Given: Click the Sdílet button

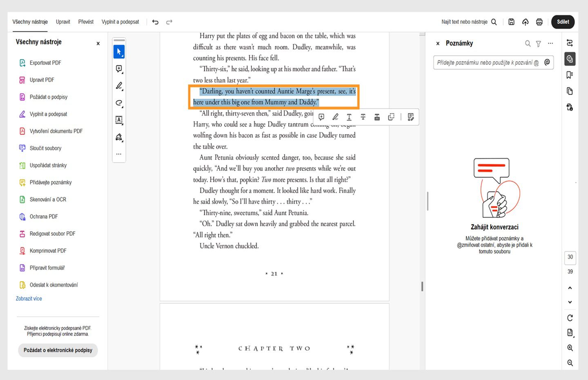Looking at the screenshot, I should click(563, 22).
